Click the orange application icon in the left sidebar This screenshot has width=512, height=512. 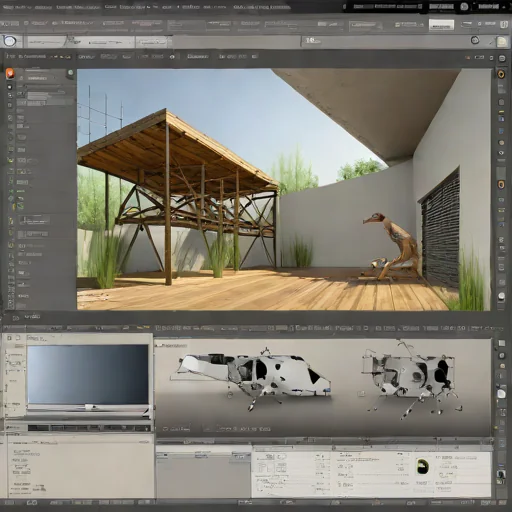[10, 73]
